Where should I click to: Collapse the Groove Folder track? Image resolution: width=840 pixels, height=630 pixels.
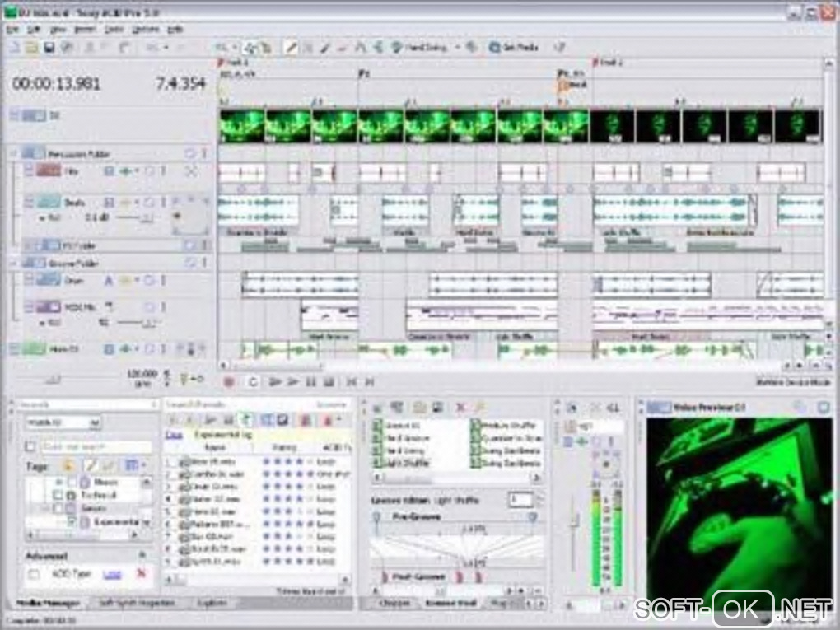[x=14, y=263]
